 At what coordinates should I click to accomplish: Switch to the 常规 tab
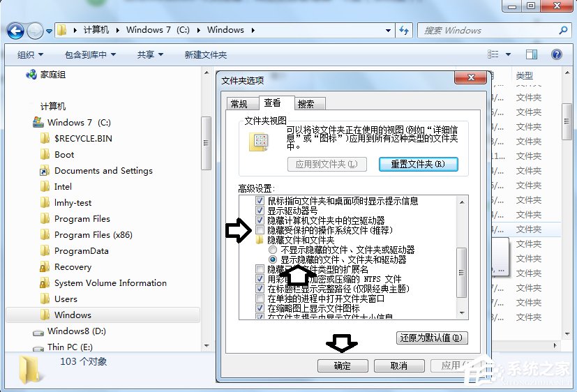(x=239, y=104)
